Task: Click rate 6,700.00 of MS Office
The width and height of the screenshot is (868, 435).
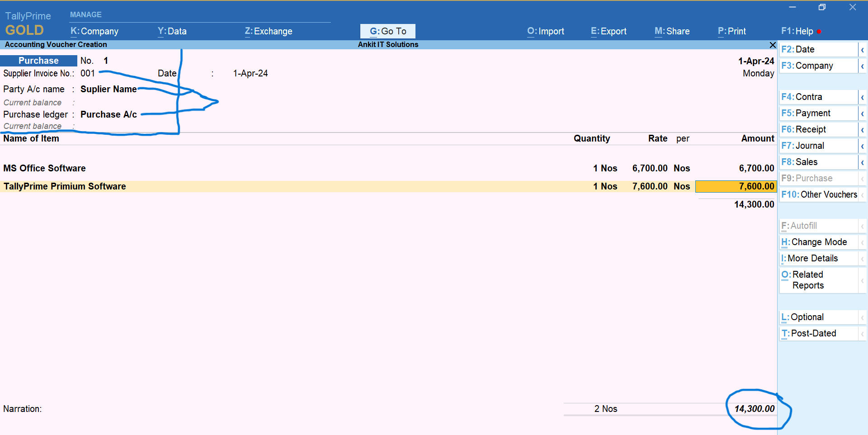Action: 650,168
